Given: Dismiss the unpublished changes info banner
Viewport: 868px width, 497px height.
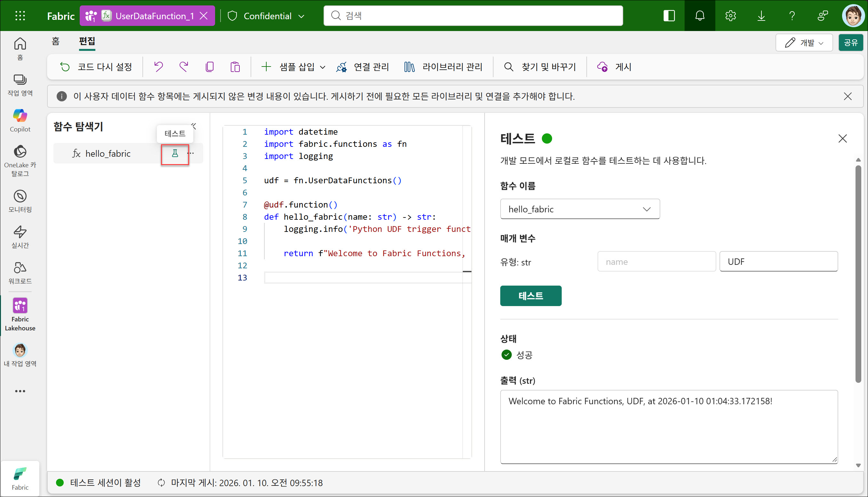Looking at the screenshot, I should pyautogui.click(x=848, y=96).
